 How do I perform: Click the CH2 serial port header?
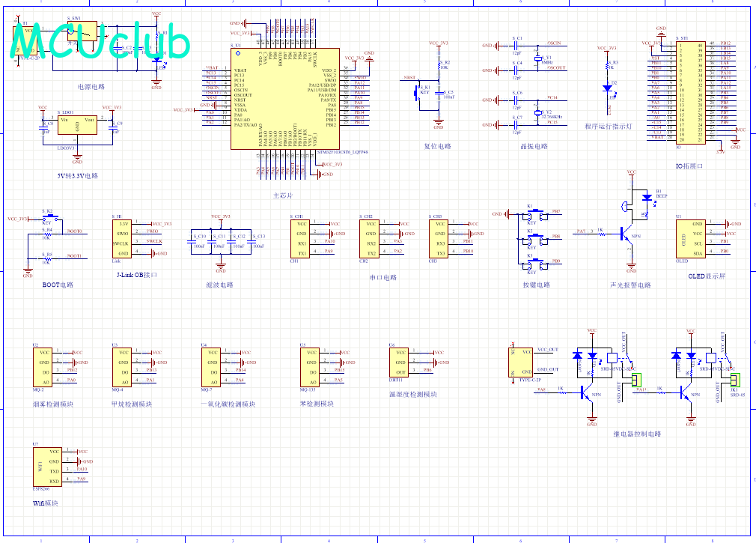coord(369,239)
